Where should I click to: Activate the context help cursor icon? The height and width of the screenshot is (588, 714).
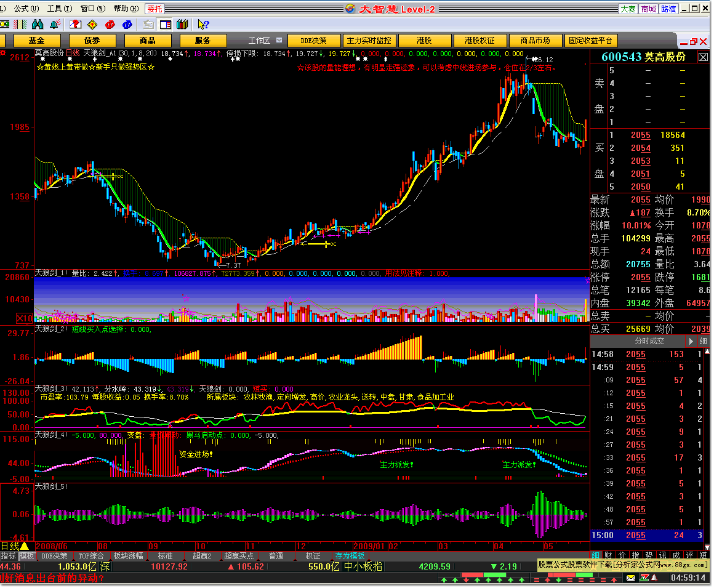tap(203, 24)
